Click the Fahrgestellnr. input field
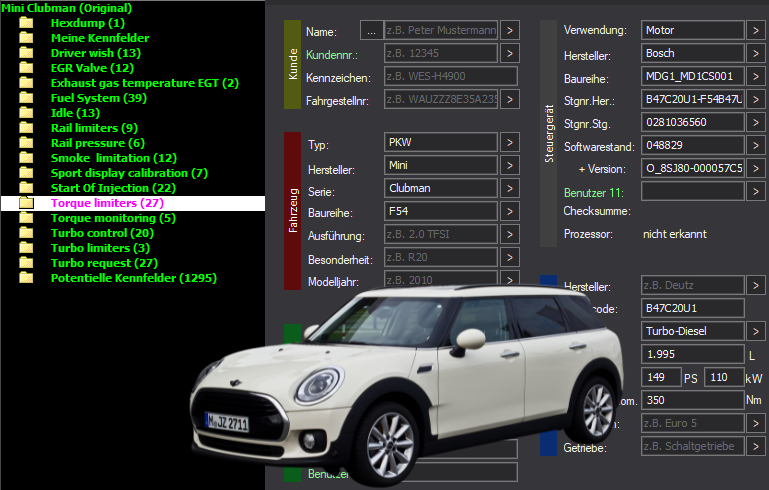Image resolution: width=769 pixels, height=490 pixels. [441, 99]
